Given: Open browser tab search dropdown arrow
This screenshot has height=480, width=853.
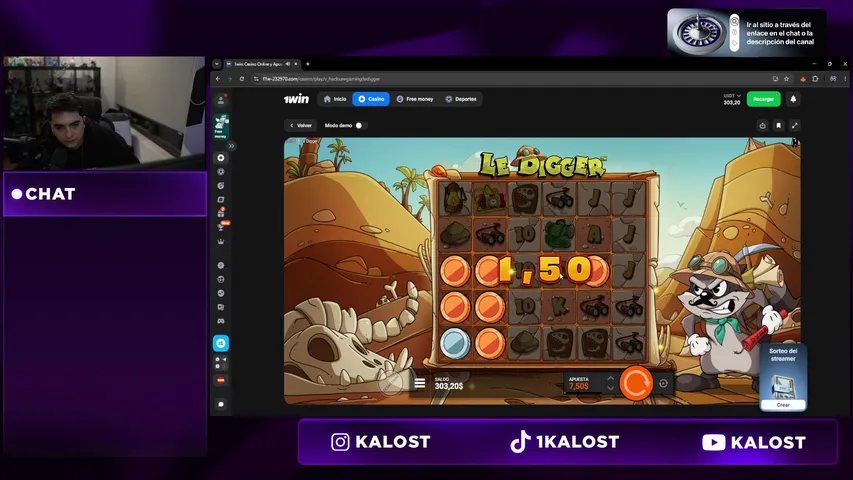Looking at the screenshot, I should click(x=217, y=64).
